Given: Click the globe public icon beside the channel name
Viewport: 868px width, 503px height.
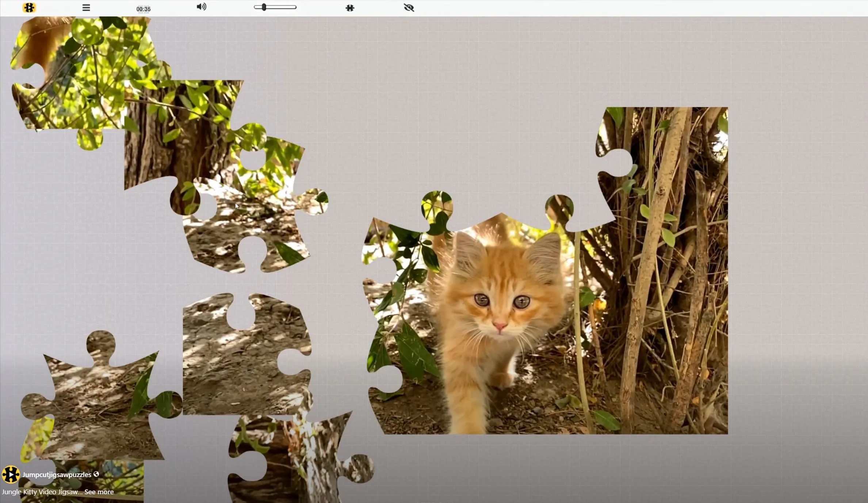Looking at the screenshot, I should [x=96, y=474].
